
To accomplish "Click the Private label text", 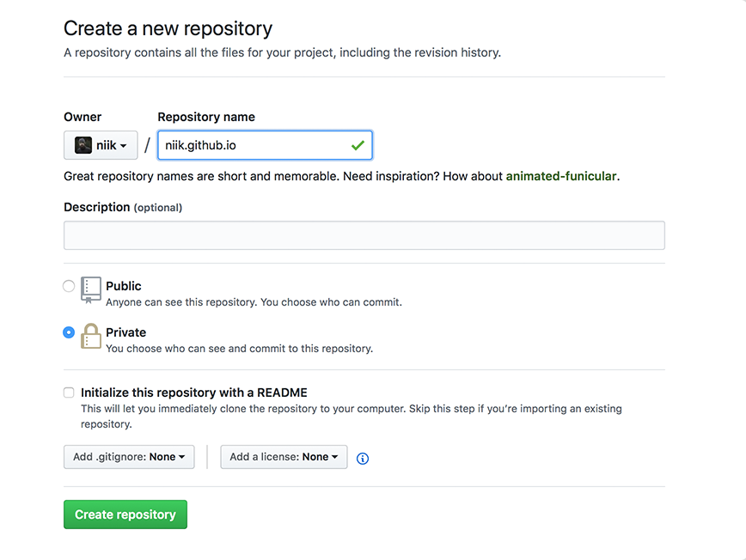I will 125,332.
